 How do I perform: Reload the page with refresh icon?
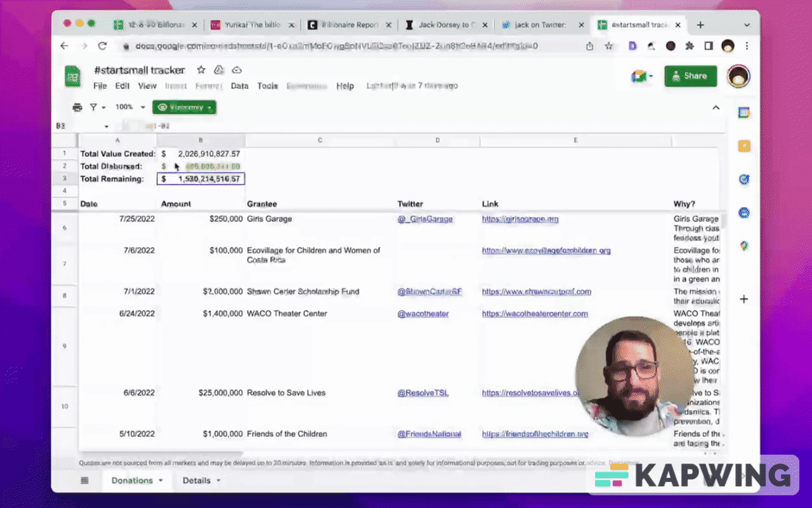(x=102, y=46)
